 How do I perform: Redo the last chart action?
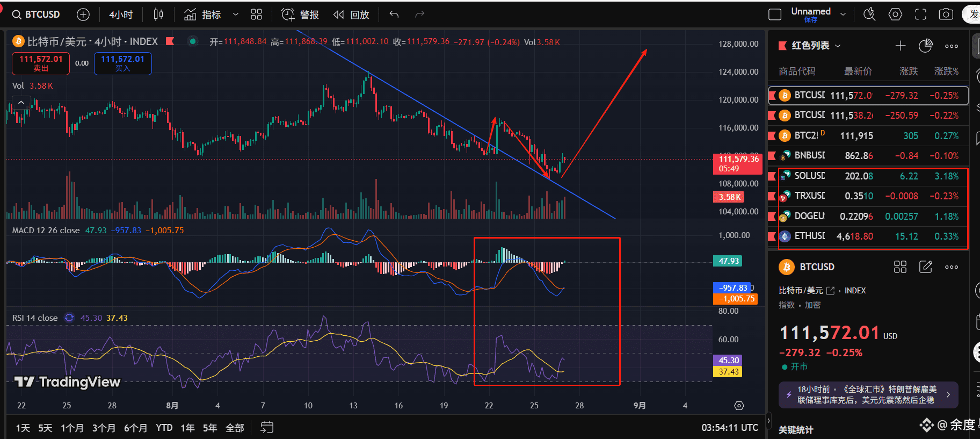420,15
